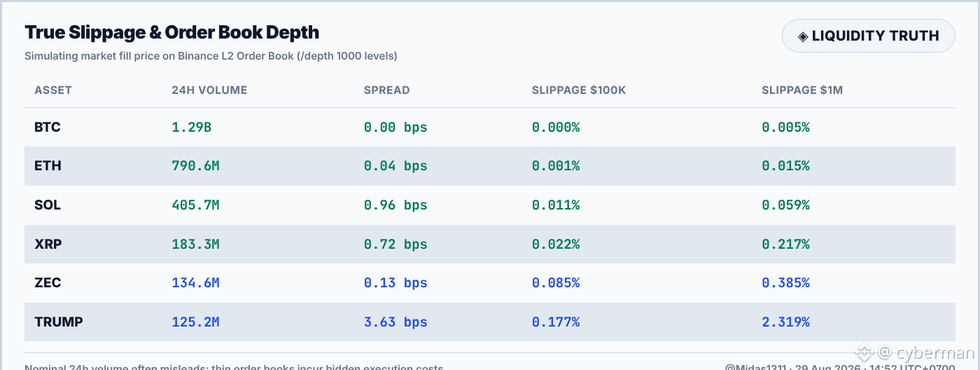
Task: Click the SLIPPAGE $1M column header
Action: 802,90
